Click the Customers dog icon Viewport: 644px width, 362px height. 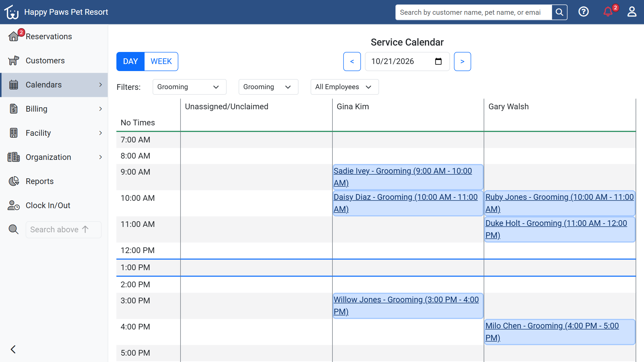tap(13, 61)
